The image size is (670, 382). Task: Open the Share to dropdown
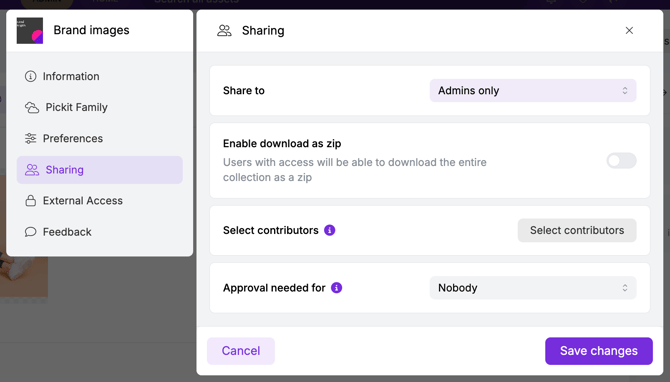pyautogui.click(x=533, y=91)
